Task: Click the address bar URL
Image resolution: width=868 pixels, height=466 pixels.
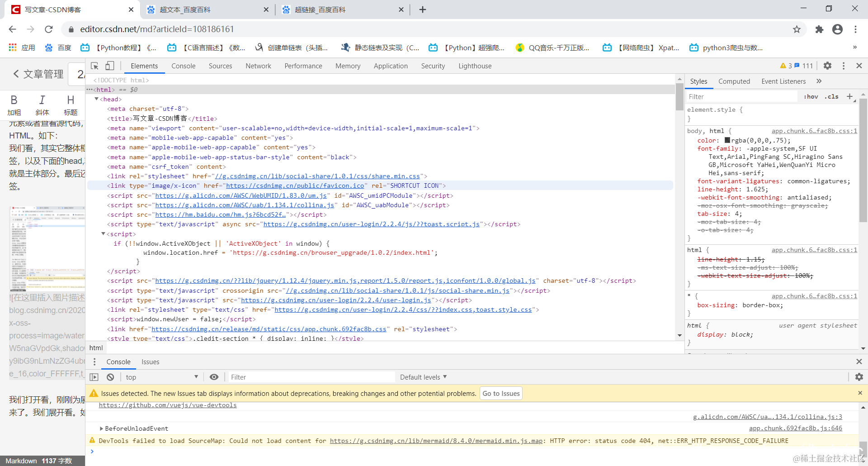Action: (x=157, y=29)
